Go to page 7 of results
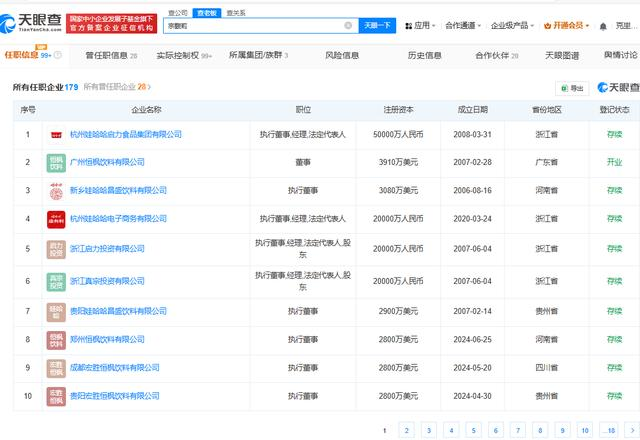640x440 pixels. [518, 430]
